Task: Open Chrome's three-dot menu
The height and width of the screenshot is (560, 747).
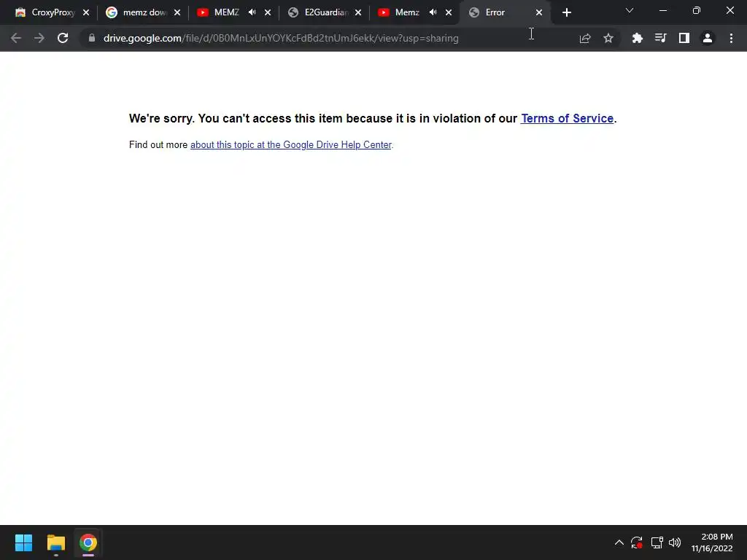Action: click(x=731, y=38)
